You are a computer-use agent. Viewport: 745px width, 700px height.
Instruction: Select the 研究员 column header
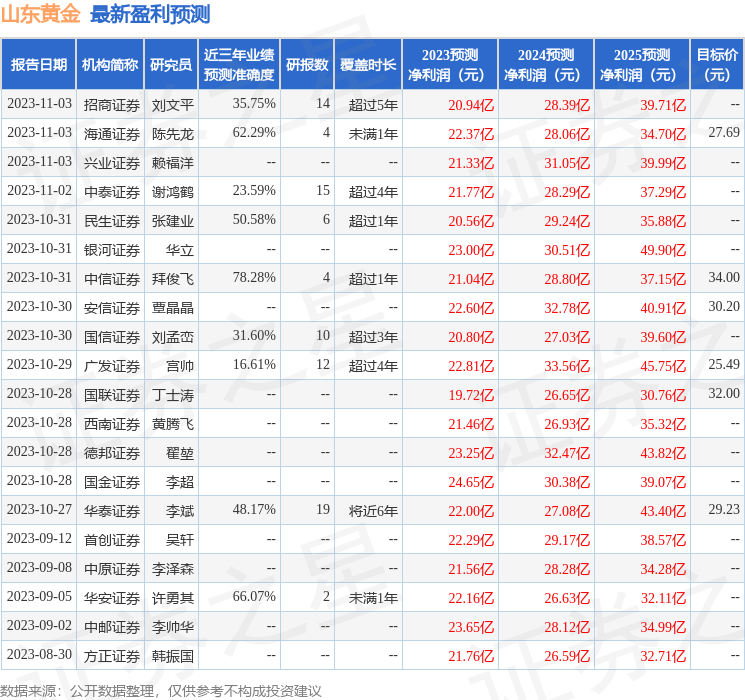click(171, 65)
